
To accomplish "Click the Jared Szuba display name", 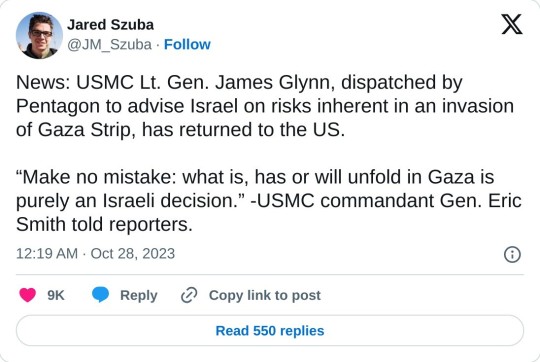I will pyautogui.click(x=110, y=25).
